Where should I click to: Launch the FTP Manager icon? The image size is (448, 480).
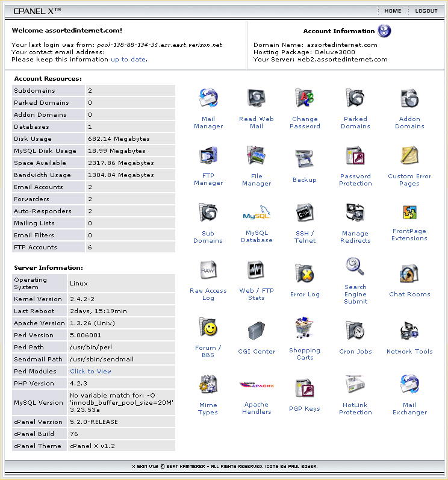(208, 155)
